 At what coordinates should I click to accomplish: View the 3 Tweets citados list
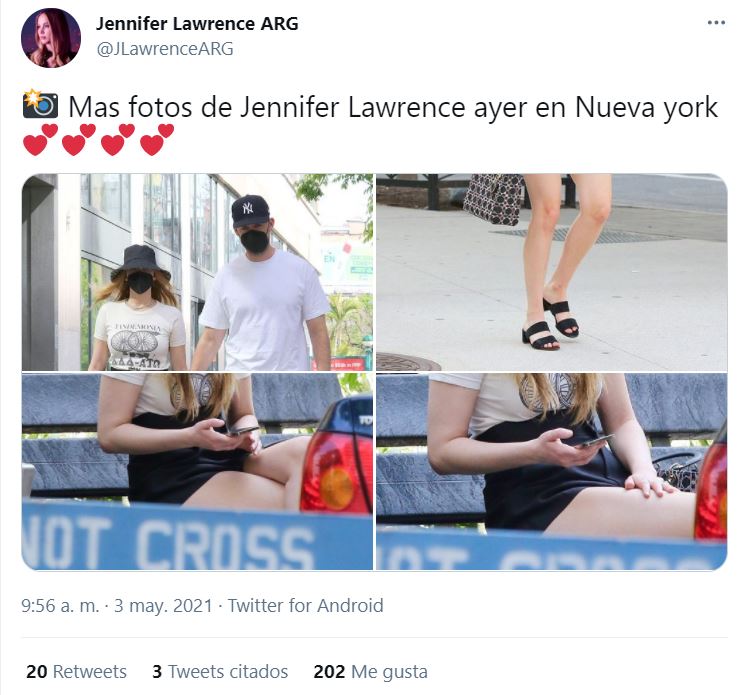220,672
